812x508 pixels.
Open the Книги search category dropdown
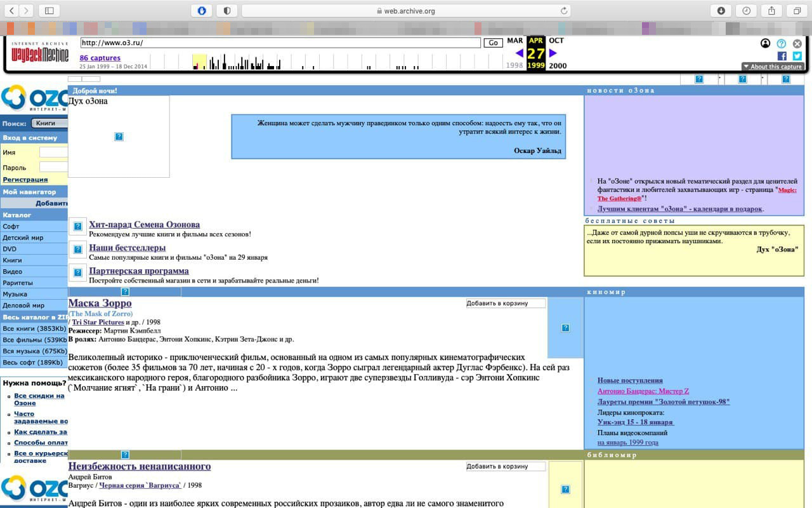tap(49, 123)
